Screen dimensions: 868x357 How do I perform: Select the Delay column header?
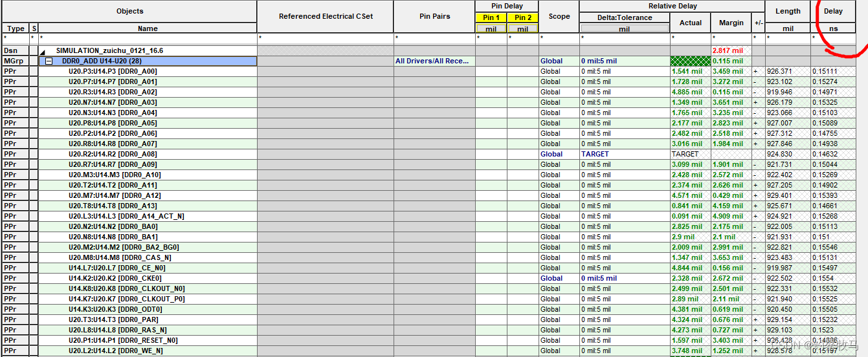coord(834,11)
